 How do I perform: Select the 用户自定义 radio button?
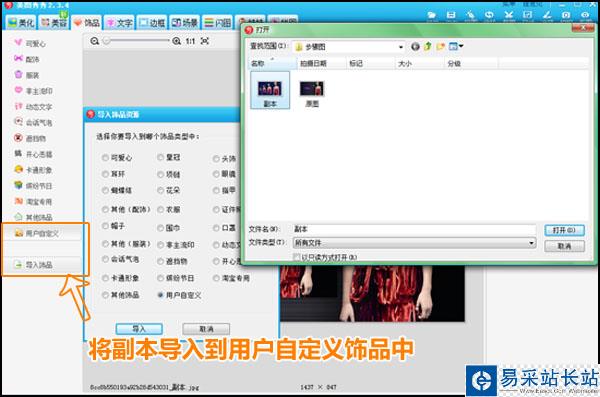[161, 295]
